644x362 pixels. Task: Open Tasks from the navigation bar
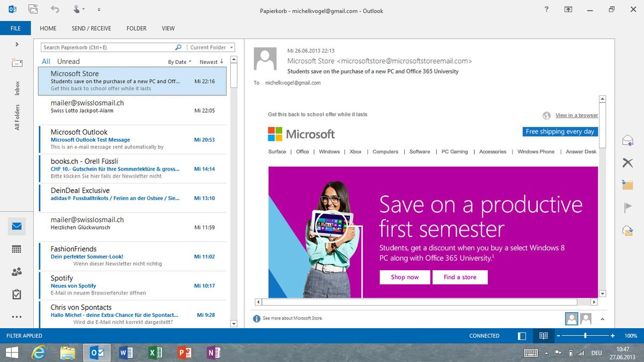pos(17,294)
